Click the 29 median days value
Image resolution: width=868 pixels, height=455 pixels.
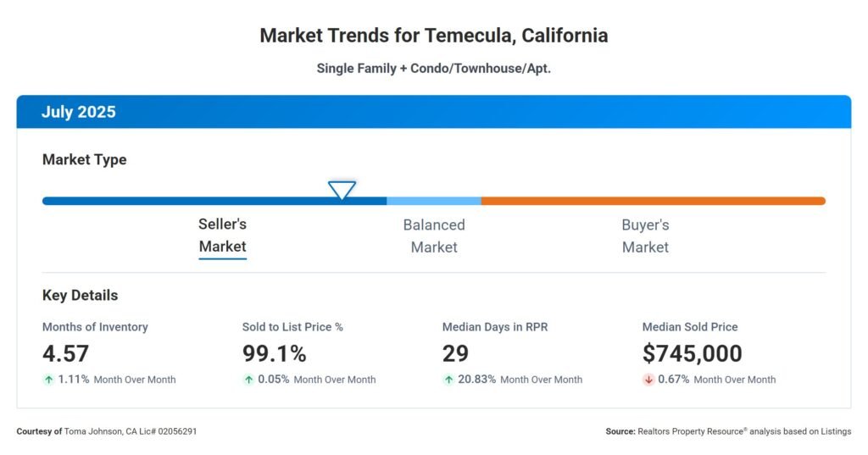tap(456, 353)
